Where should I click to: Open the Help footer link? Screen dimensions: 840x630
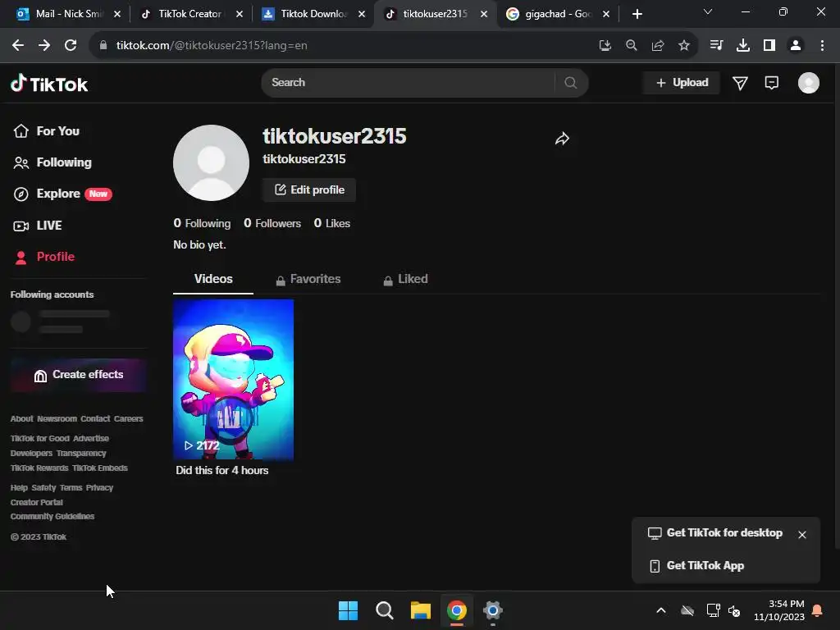[x=19, y=487]
